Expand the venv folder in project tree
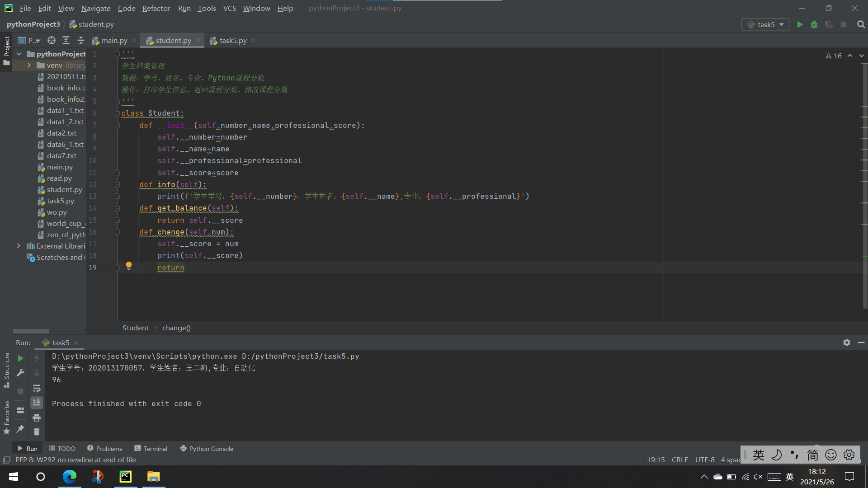Screen dimensions: 868x488 pos(29,65)
